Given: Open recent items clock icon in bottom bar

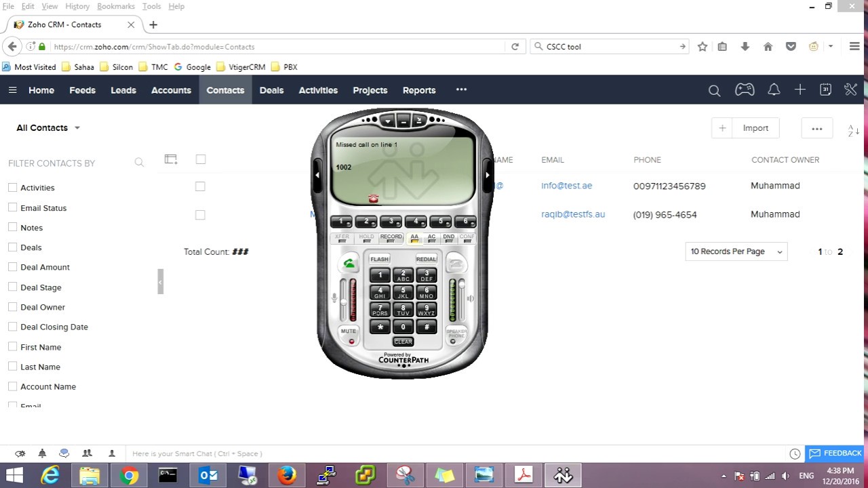Looking at the screenshot, I should (x=795, y=453).
